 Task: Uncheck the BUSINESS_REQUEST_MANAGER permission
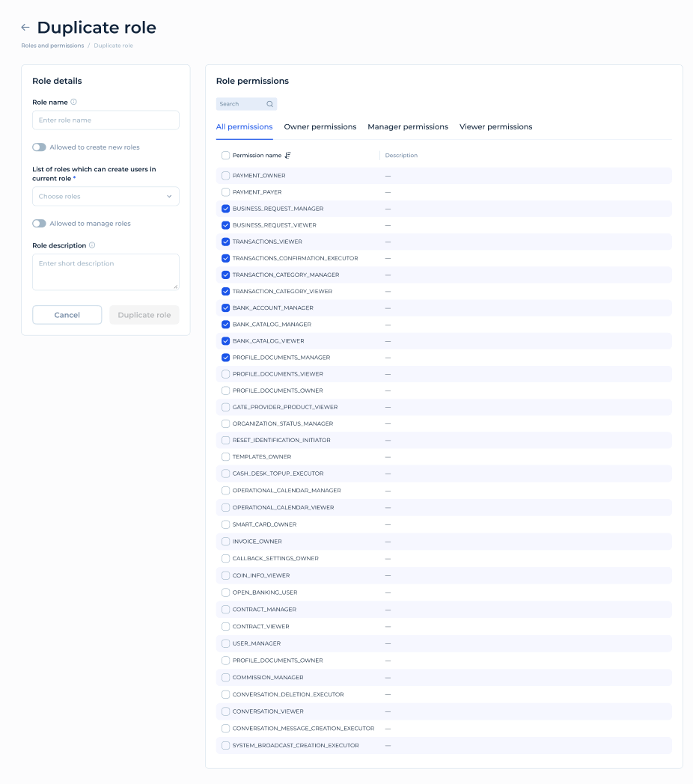point(225,208)
